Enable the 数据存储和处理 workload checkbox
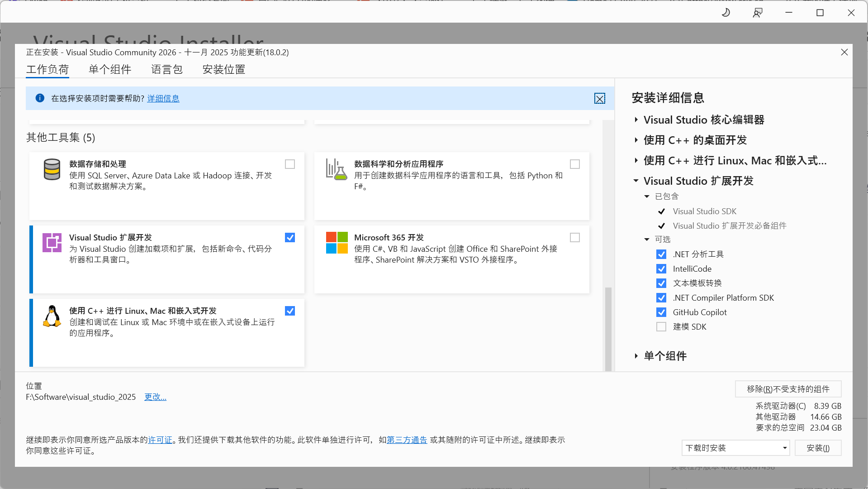This screenshot has width=868, height=489. pyautogui.click(x=290, y=164)
